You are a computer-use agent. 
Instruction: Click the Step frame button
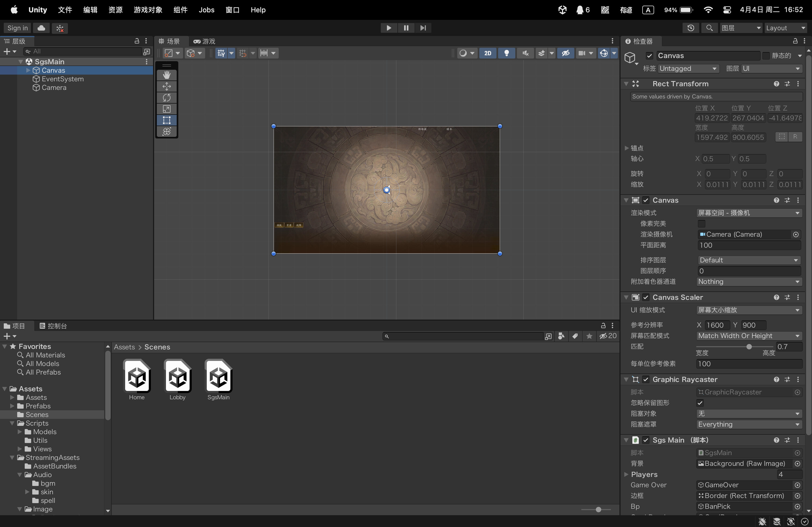point(423,28)
